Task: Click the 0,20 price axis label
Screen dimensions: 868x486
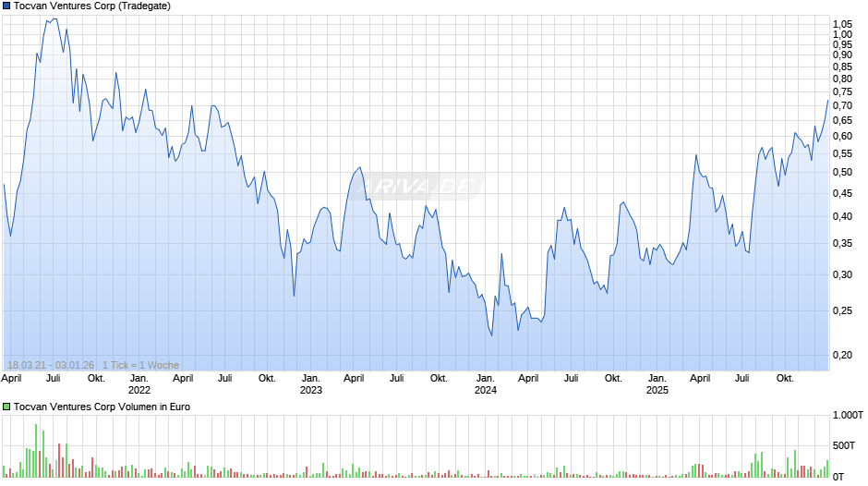Action: click(842, 355)
